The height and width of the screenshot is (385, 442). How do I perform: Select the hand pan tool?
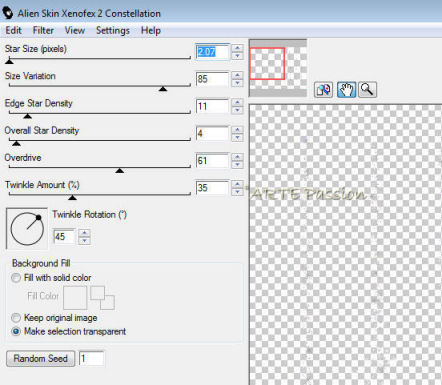click(x=346, y=90)
